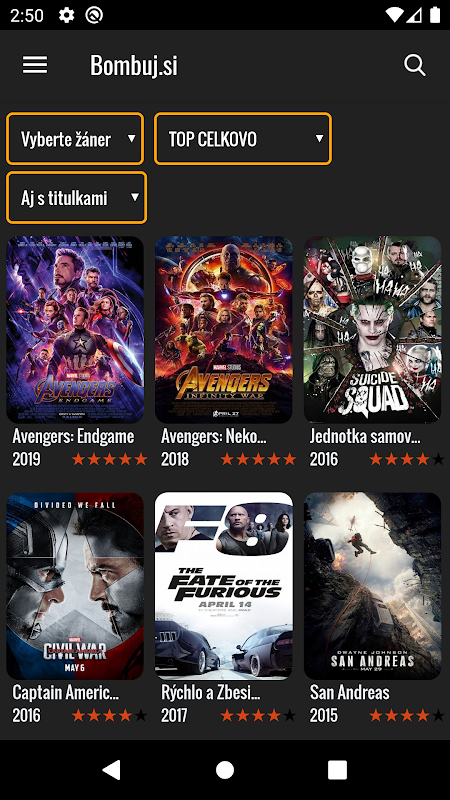Click the star rating under Avengers: Endgame
450x800 pixels.
tap(109, 460)
